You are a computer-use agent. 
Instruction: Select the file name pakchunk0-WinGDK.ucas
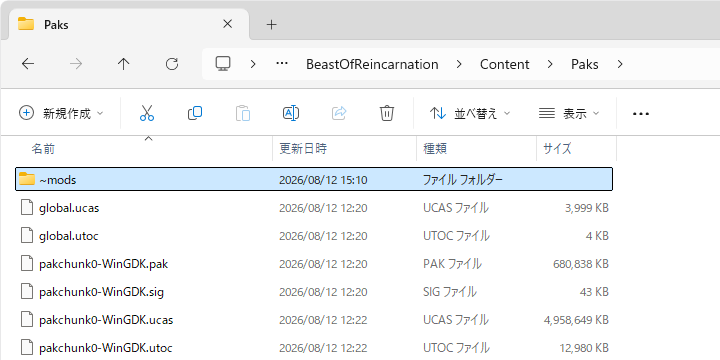[106, 320]
